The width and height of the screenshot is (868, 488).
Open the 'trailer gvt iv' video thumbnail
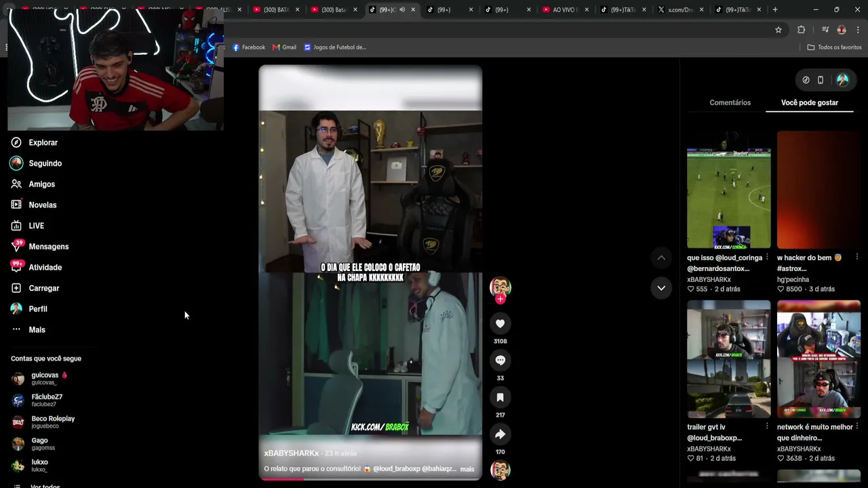tap(728, 359)
